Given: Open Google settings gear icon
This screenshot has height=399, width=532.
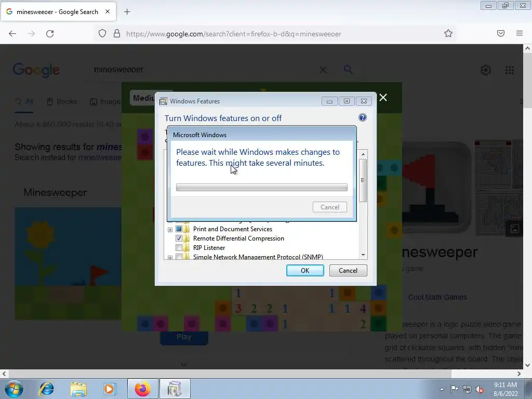Looking at the screenshot, I should (486, 70).
